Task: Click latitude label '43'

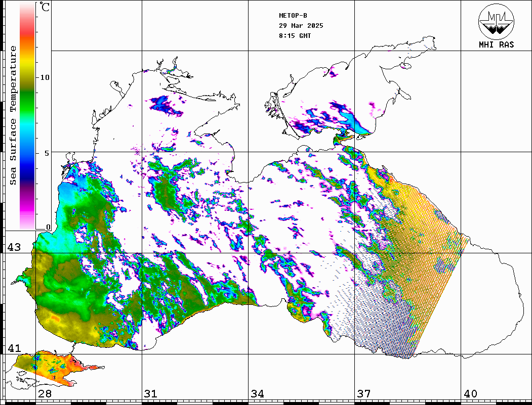Action: pyautogui.click(x=14, y=247)
